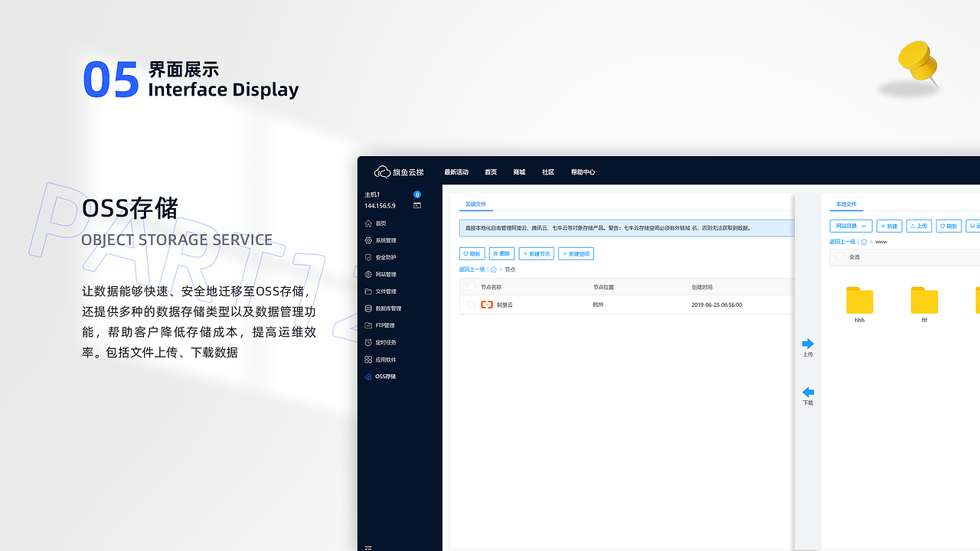Image resolution: width=980 pixels, height=551 pixels.
Task: Open the blue notification badge beside 主机1
Action: (x=417, y=194)
